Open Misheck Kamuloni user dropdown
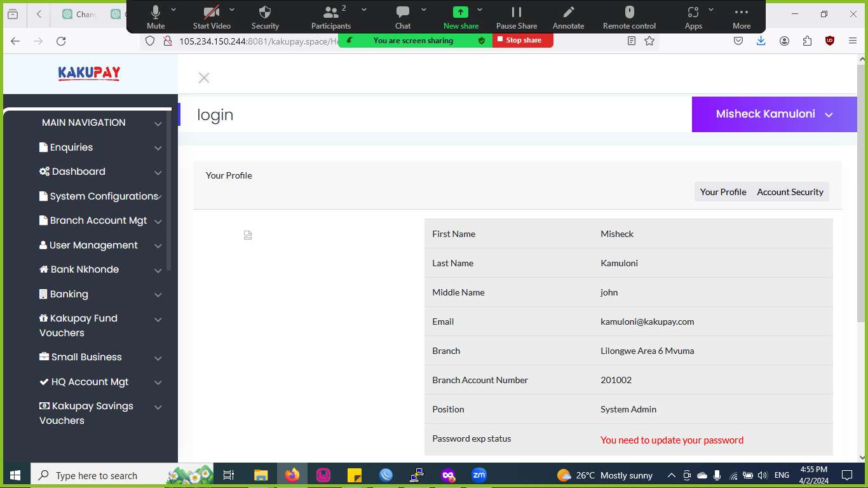The image size is (868, 488). coord(774,114)
